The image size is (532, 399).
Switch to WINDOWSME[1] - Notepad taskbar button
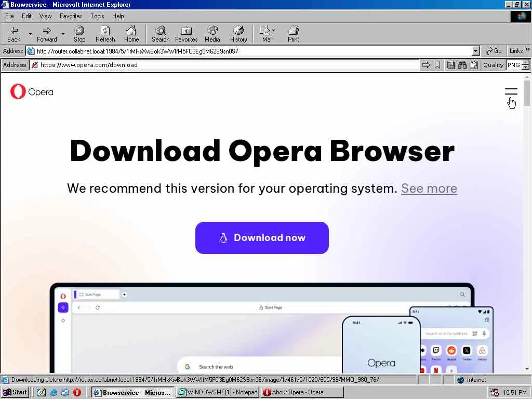[218, 392]
